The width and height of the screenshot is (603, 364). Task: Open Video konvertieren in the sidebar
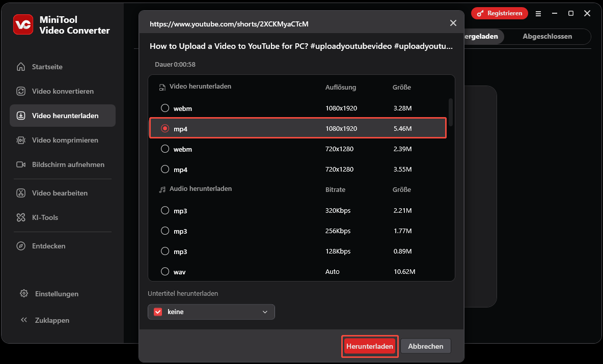point(62,91)
